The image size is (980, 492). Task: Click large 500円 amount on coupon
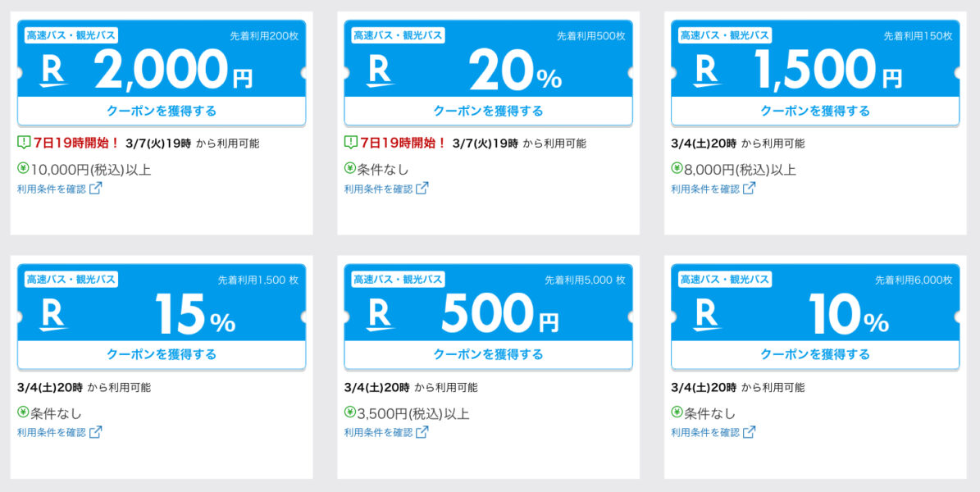[x=500, y=314]
